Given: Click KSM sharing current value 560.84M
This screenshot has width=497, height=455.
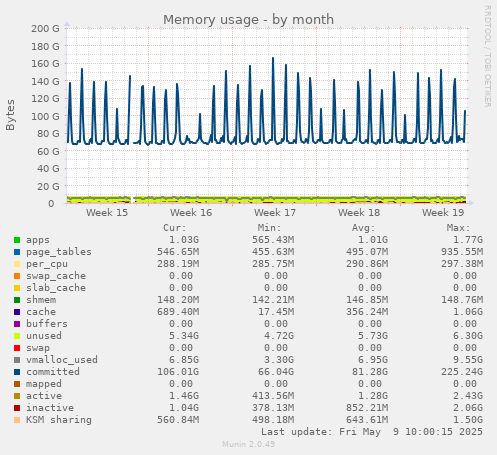Looking at the screenshot, I should click(x=178, y=420).
